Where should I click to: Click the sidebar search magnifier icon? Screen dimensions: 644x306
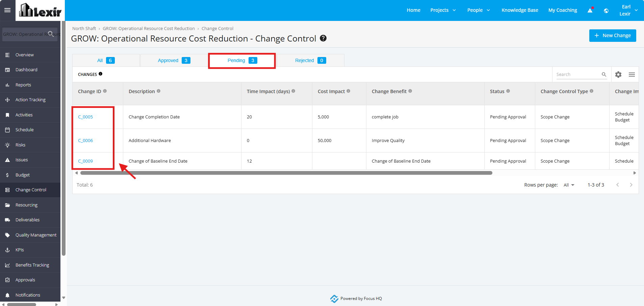click(x=51, y=33)
